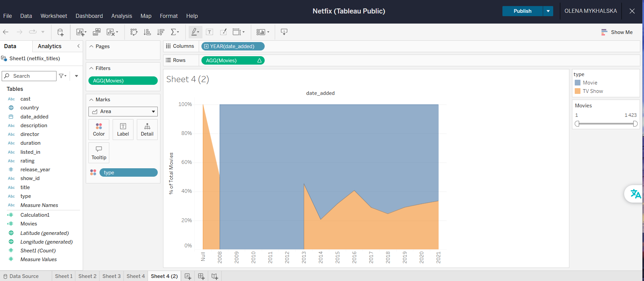
Task: Click the format annotate pencil icon
Action: click(223, 32)
